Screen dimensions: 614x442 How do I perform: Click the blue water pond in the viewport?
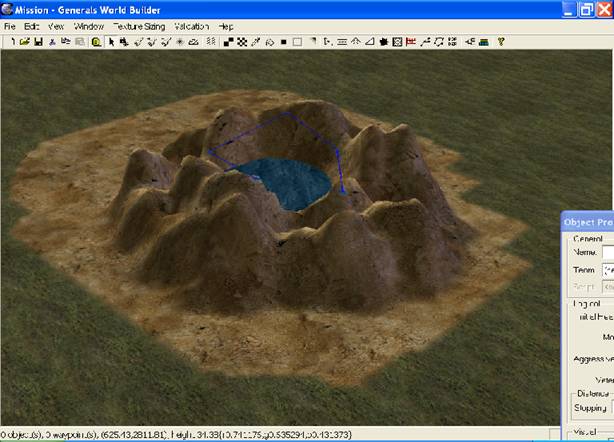click(288, 182)
